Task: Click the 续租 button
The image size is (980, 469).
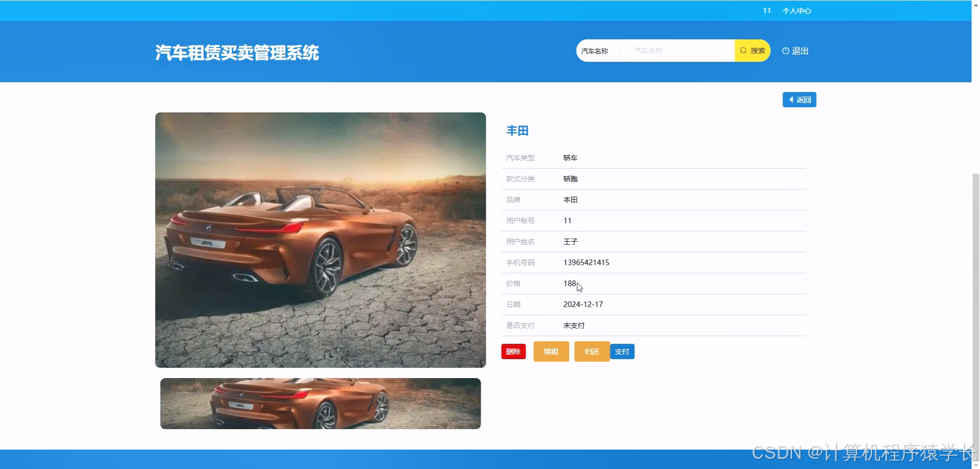Action: click(x=551, y=351)
